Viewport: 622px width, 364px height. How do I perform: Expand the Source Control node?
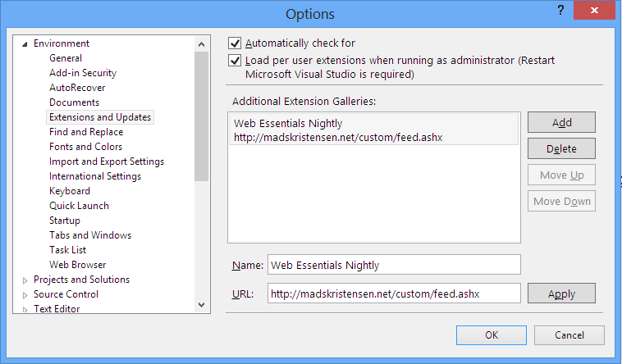pyautogui.click(x=25, y=294)
